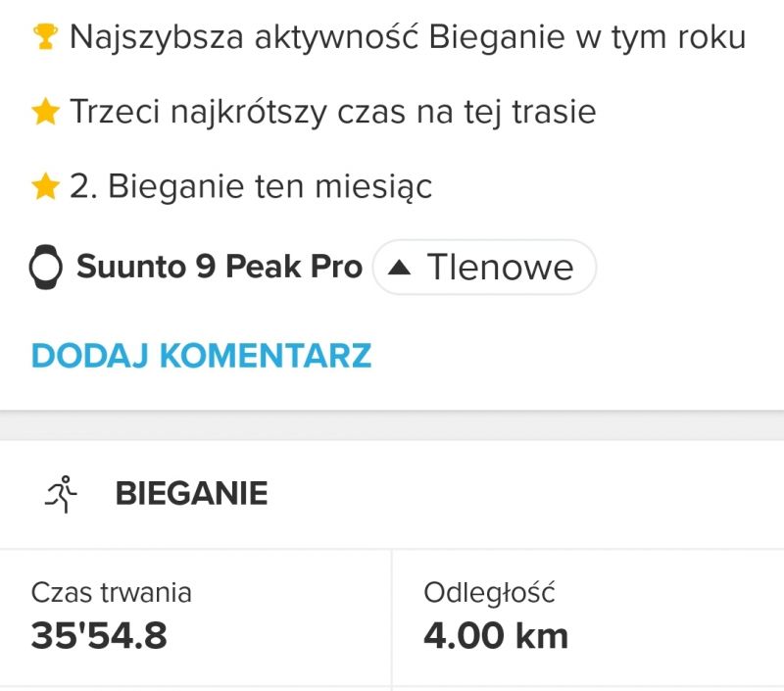Select the Trzeci najkrótszy czas na tej trasie row
The image size is (784, 691).
click(314, 112)
